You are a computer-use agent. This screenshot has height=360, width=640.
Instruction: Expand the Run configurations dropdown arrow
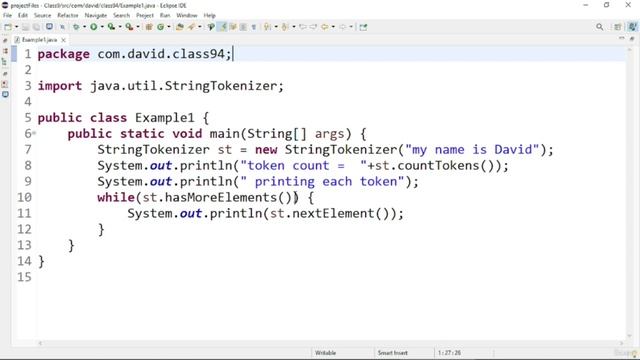click(x=102, y=27)
